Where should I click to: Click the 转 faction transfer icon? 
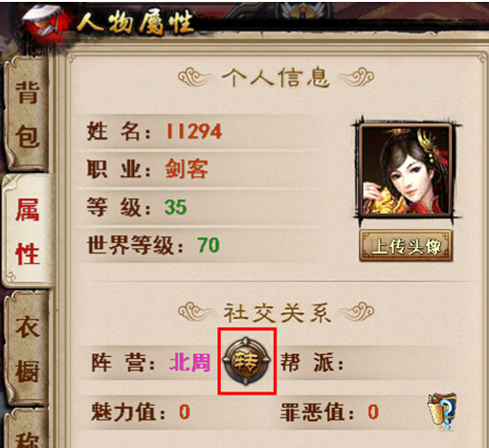click(x=247, y=361)
